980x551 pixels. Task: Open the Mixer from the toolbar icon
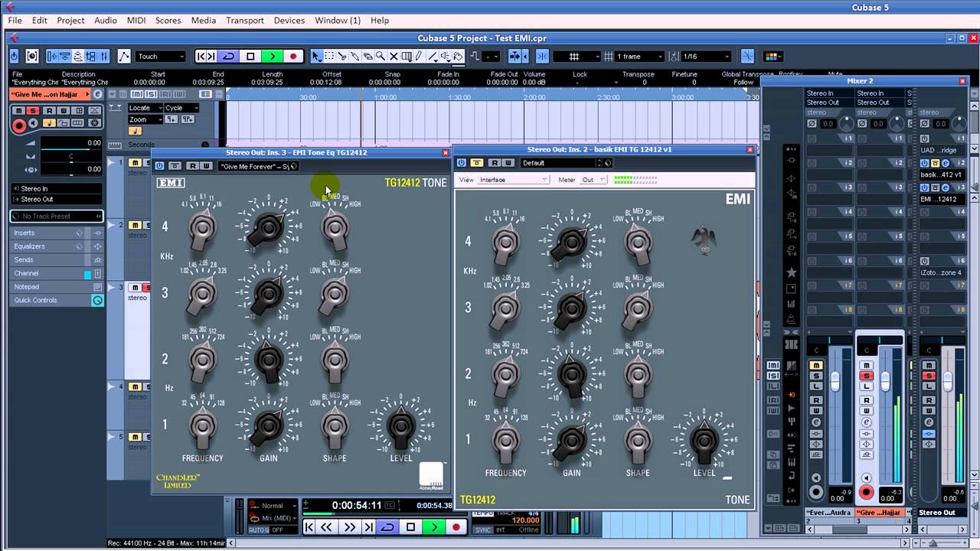click(x=103, y=57)
